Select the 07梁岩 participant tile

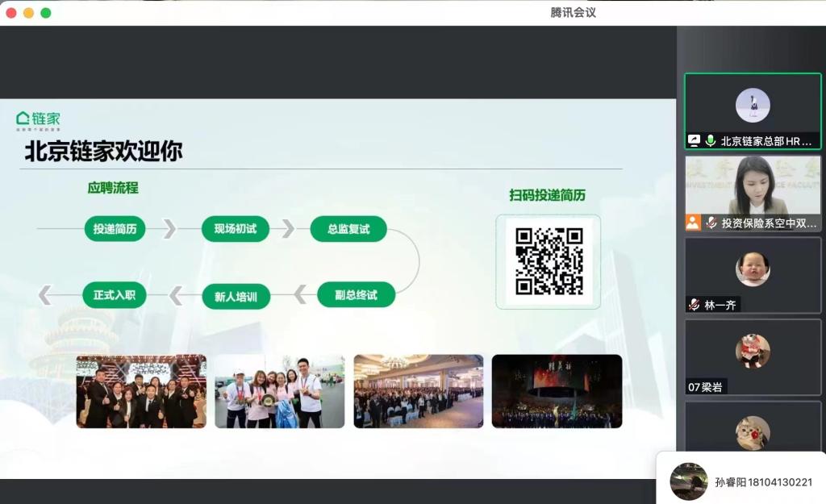[752, 356]
